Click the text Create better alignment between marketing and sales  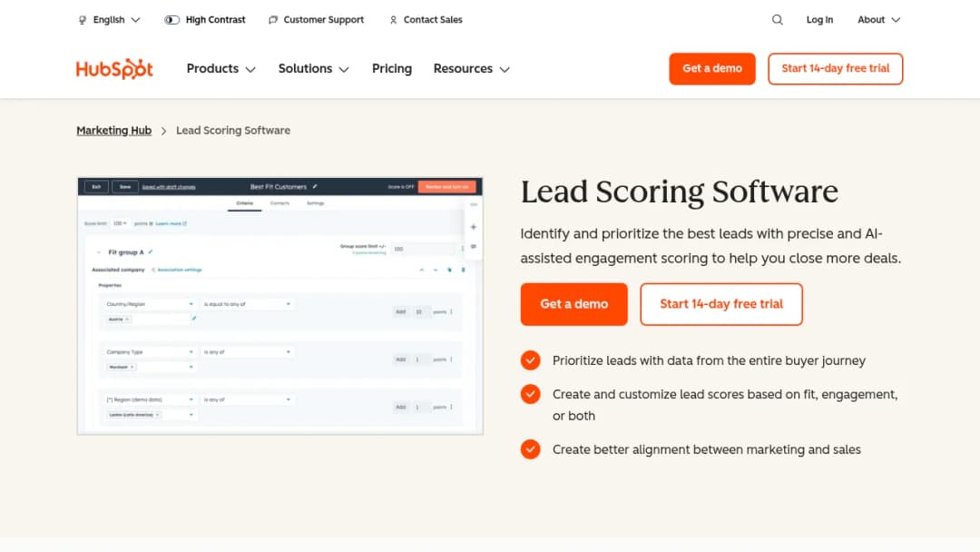(x=706, y=449)
